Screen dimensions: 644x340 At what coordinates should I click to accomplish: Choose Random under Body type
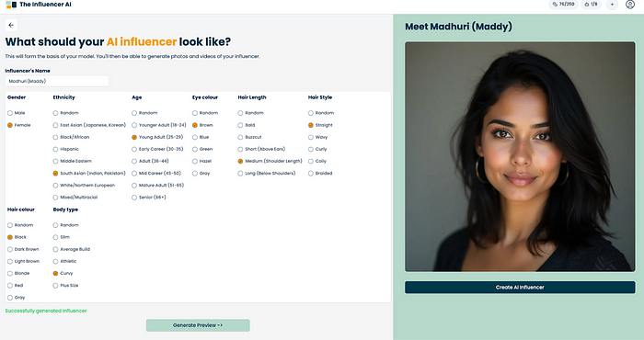(x=65, y=225)
